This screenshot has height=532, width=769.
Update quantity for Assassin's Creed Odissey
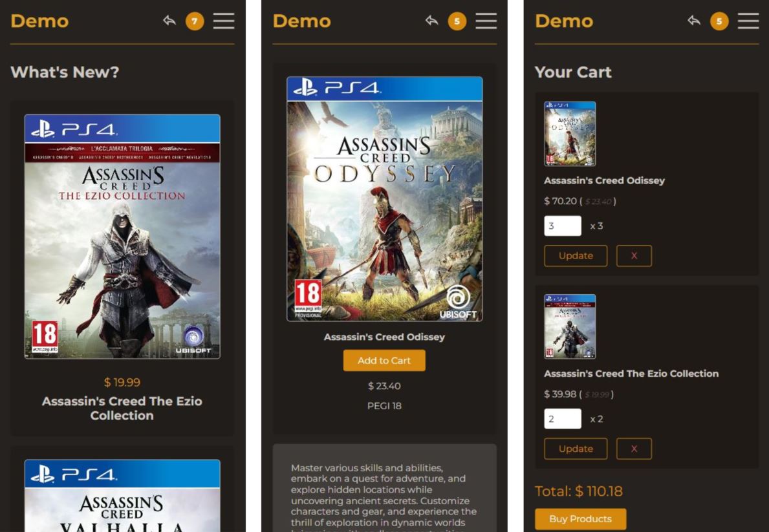point(576,256)
